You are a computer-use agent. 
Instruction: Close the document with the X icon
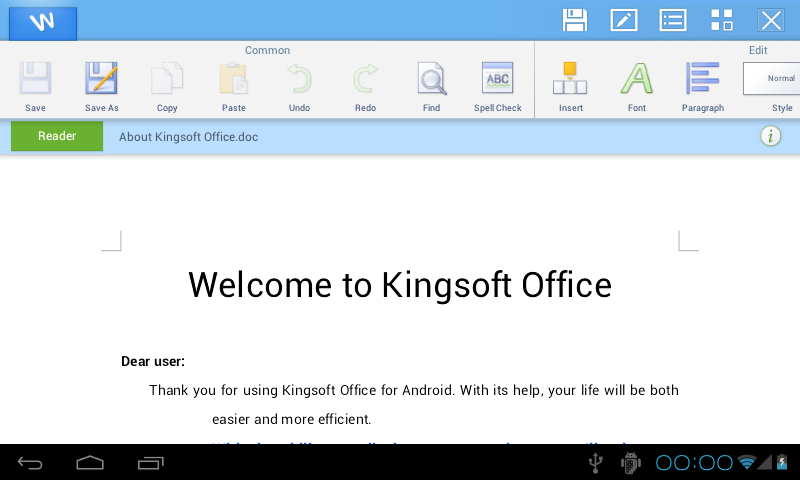[x=771, y=21]
